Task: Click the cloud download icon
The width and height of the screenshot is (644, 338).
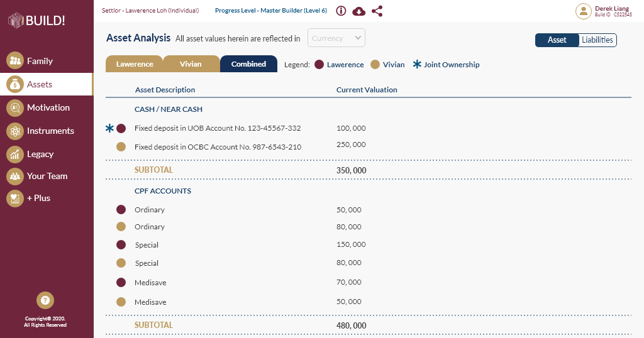Action: (359, 11)
